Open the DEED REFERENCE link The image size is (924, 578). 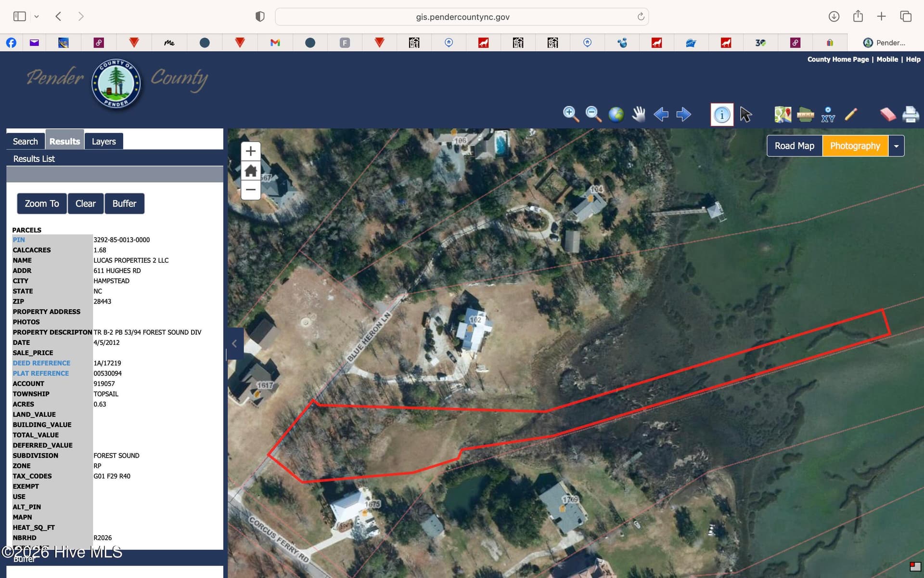(x=41, y=363)
